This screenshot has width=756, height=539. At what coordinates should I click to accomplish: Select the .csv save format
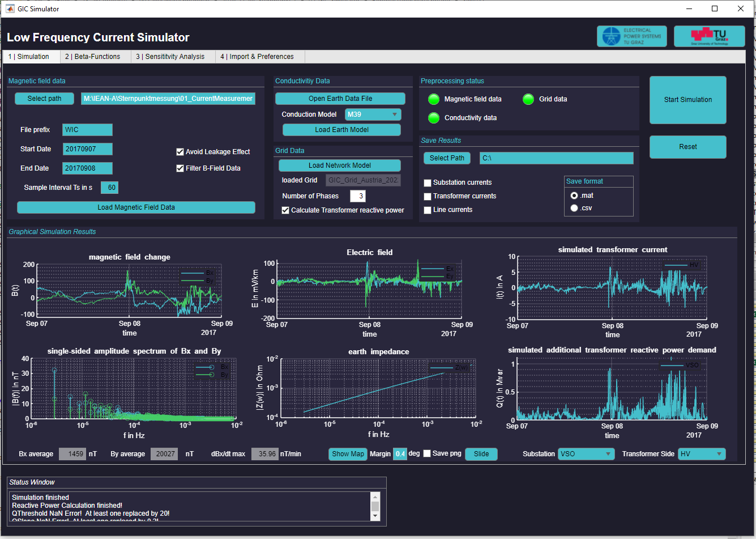[574, 208]
